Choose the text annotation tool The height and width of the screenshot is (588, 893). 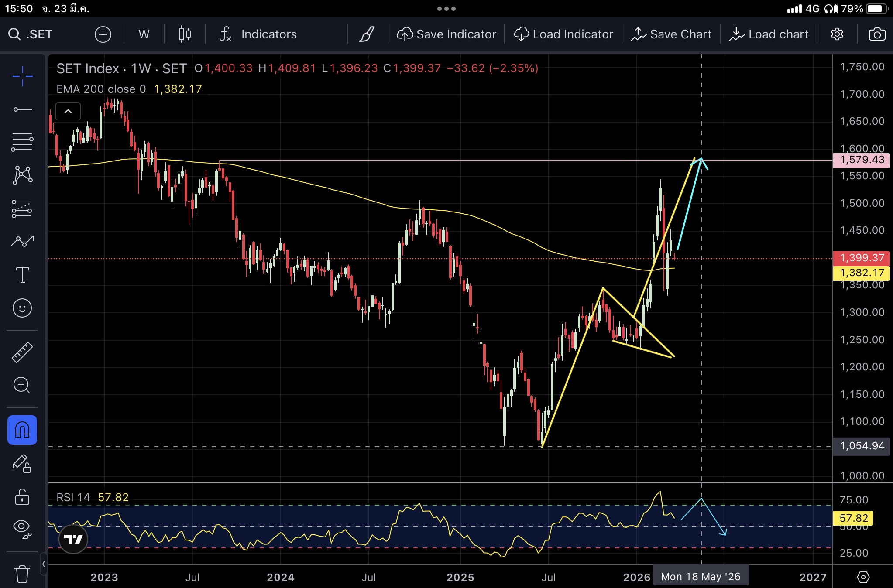coord(22,275)
